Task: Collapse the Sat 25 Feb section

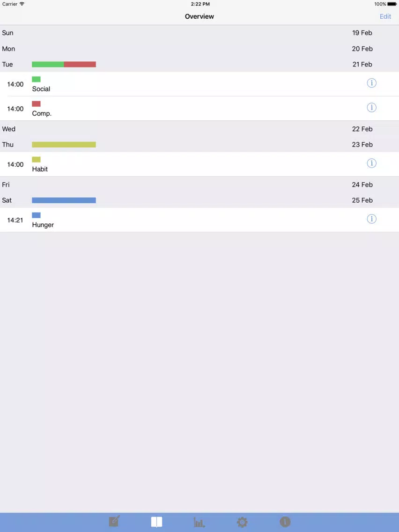Action: (x=199, y=200)
